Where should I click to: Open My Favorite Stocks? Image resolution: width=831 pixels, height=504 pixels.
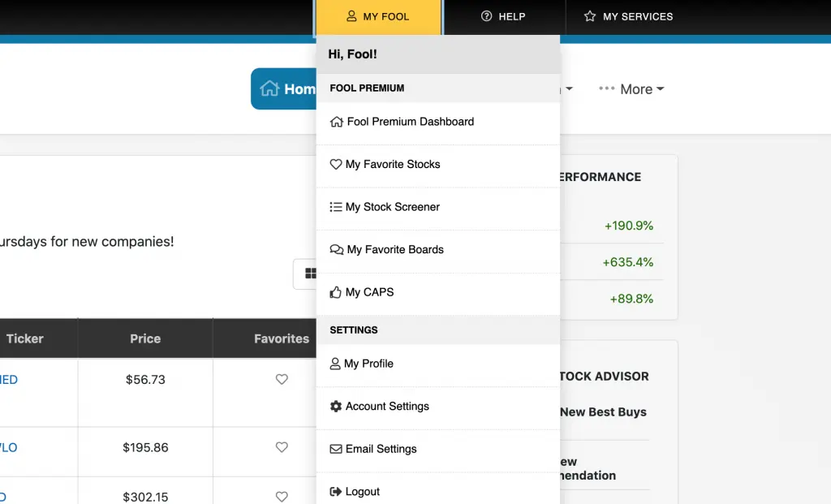click(437, 165)
